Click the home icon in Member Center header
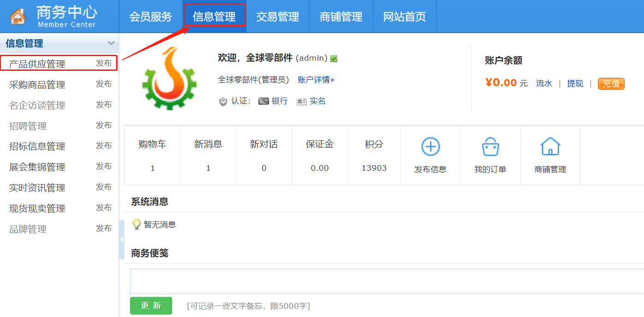 point(18,17)
